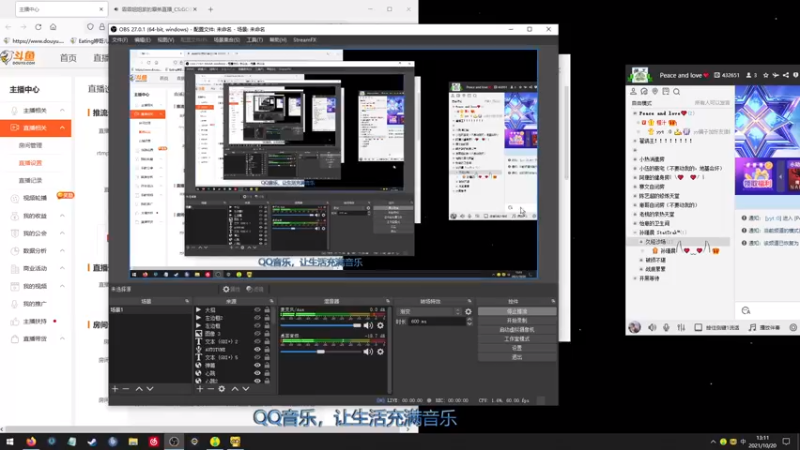
Task: Toggle lock on 大招 source
Action: point(267,310)
